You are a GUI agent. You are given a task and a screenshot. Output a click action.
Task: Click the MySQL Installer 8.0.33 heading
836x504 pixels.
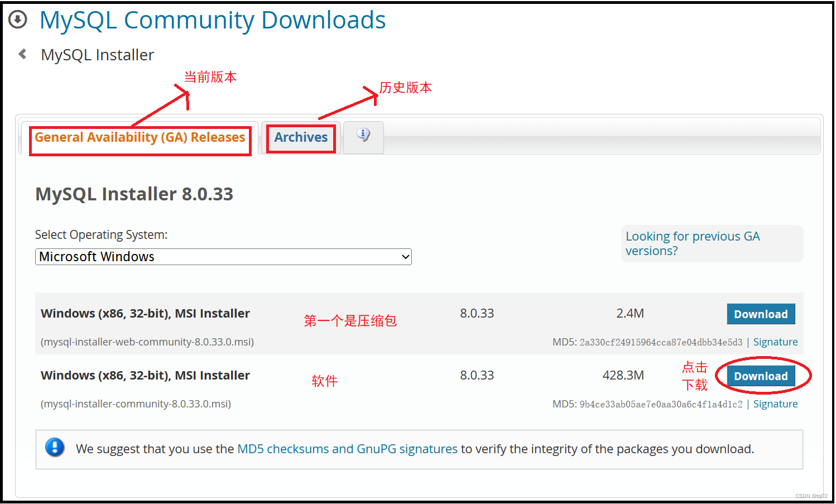pyautogui.click(x=134, y=194)
